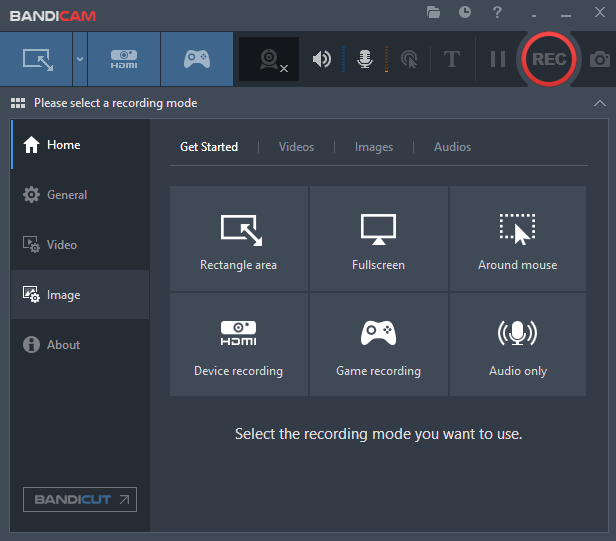The height and width of the screenshot is (541, 616).
Task: Choose the Audio only recording tile
Action: 518,344
